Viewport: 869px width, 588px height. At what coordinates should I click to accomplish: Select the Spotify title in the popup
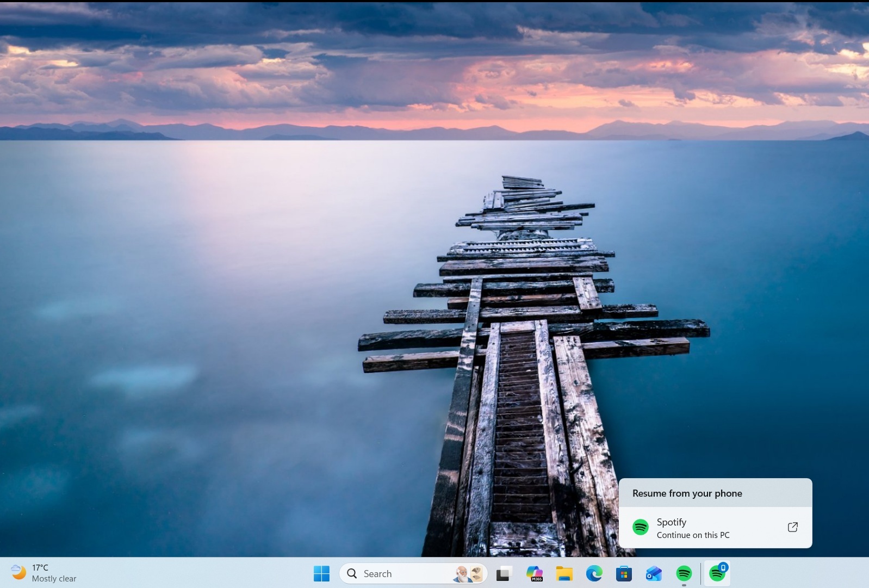671,522
